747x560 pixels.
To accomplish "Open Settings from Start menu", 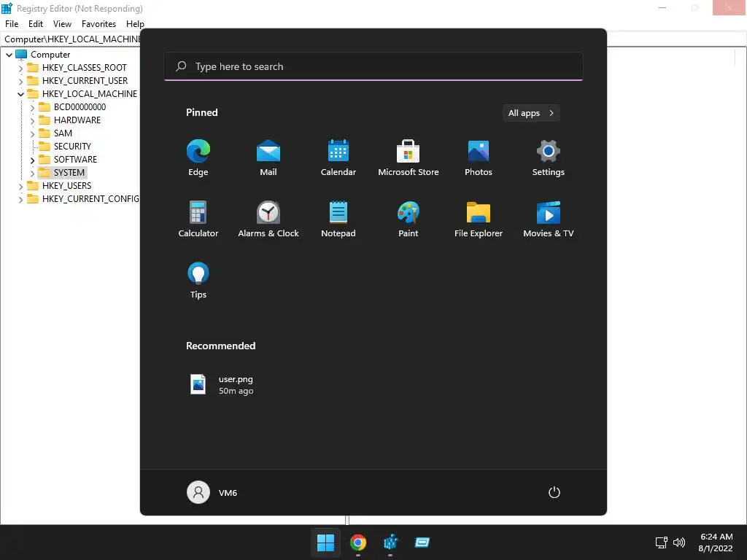I will pos(549,158).
